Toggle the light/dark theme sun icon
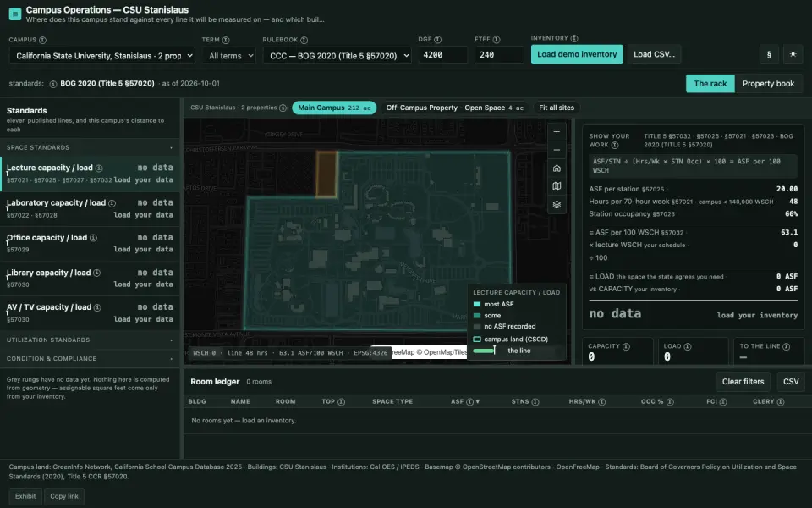The height and width of the screenshot is (508, 812). pos(793,54)
